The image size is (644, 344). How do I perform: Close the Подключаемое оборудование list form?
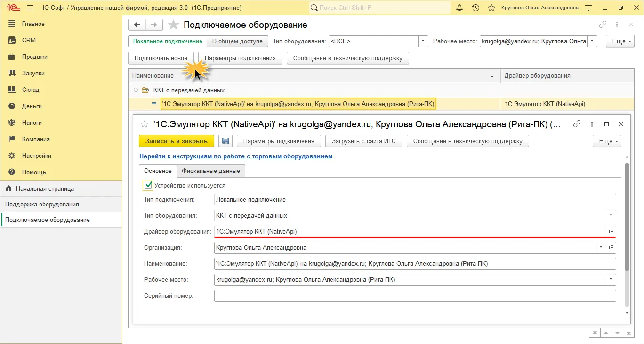(631, 25)
